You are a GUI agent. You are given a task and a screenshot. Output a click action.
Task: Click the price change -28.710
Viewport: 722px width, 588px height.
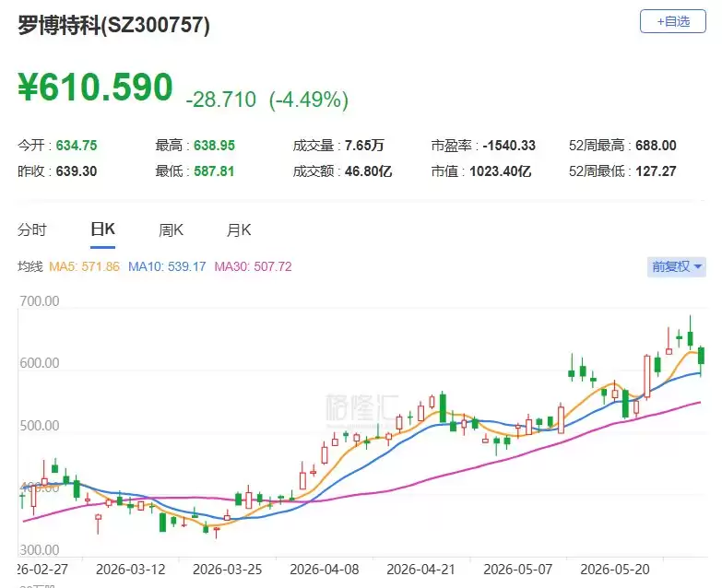coord(221,100)
